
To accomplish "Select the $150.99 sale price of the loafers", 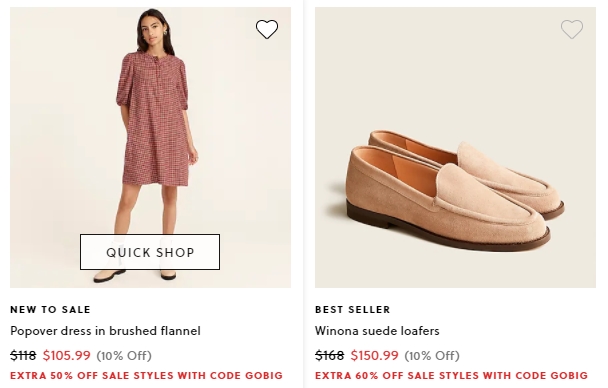I will click(x=375, y=355).
